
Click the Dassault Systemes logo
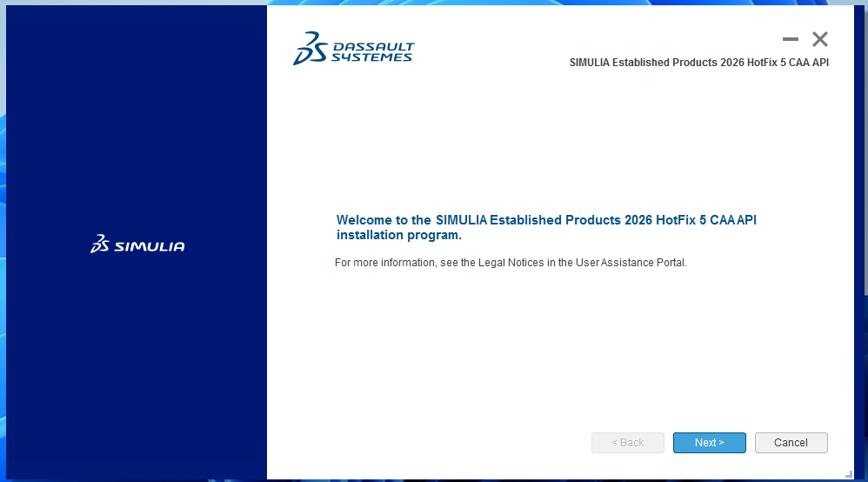coord(353,48)
